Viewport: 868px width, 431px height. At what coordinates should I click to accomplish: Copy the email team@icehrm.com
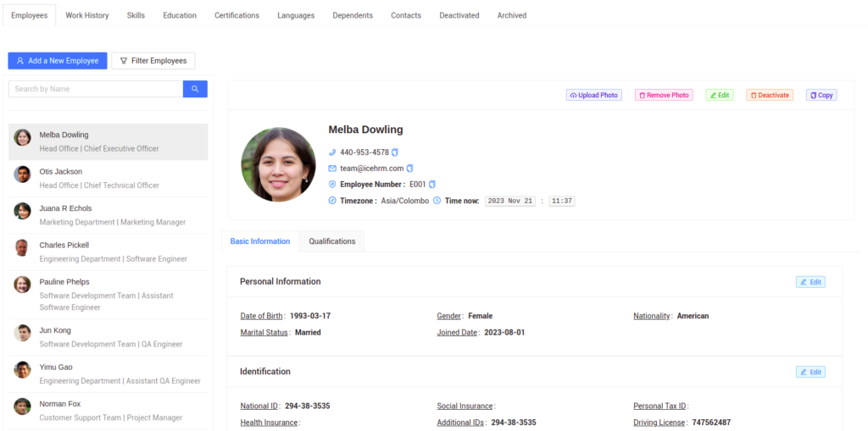(409, 169)
